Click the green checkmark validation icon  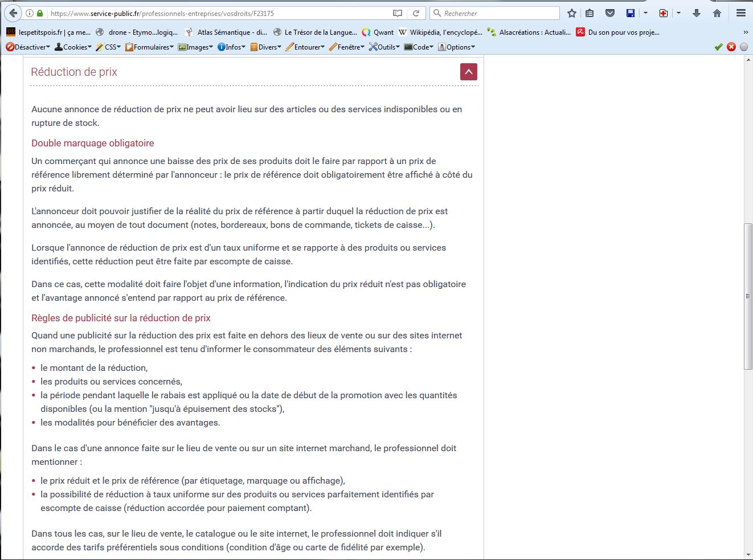coord(718,47)
